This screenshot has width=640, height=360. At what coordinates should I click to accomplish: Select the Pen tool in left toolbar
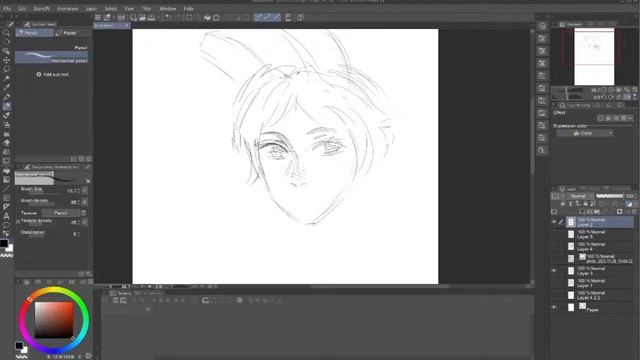coord(6,97)
